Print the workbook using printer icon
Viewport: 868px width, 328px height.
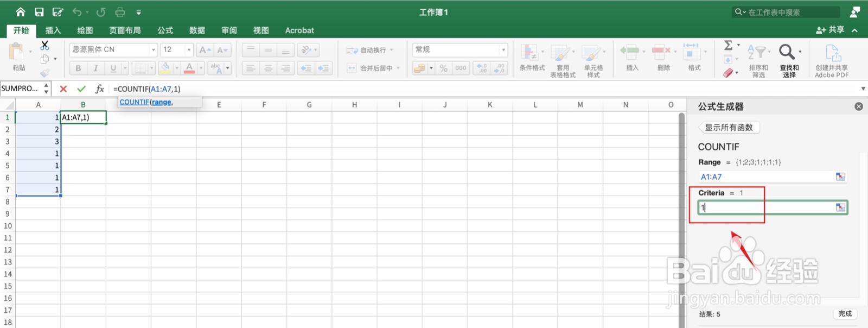coord(120,12)
